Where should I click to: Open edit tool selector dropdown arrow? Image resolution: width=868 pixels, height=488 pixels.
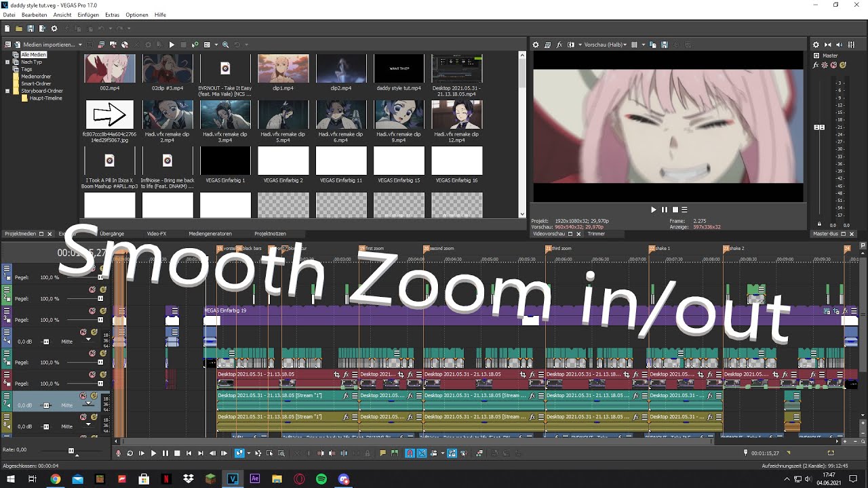pyautogui.click(x=248, y=453)
